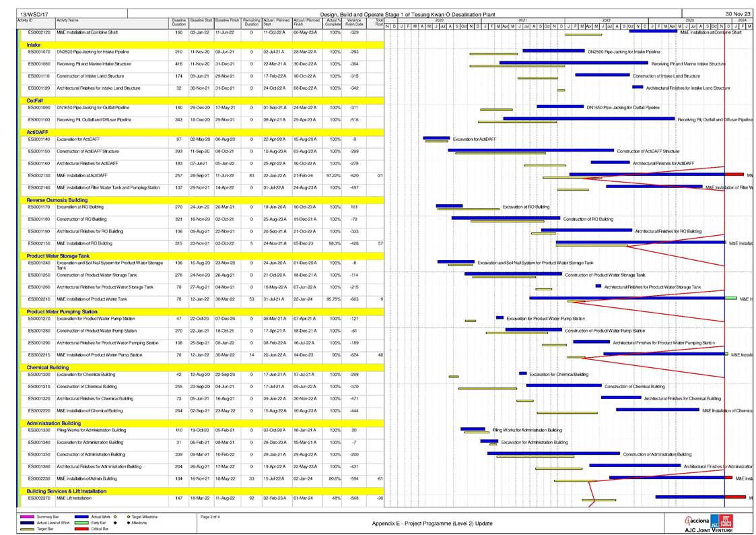Click the Early Bar legend swatch
This screenshot has height=535, width=756.
(x=82, y=523)
